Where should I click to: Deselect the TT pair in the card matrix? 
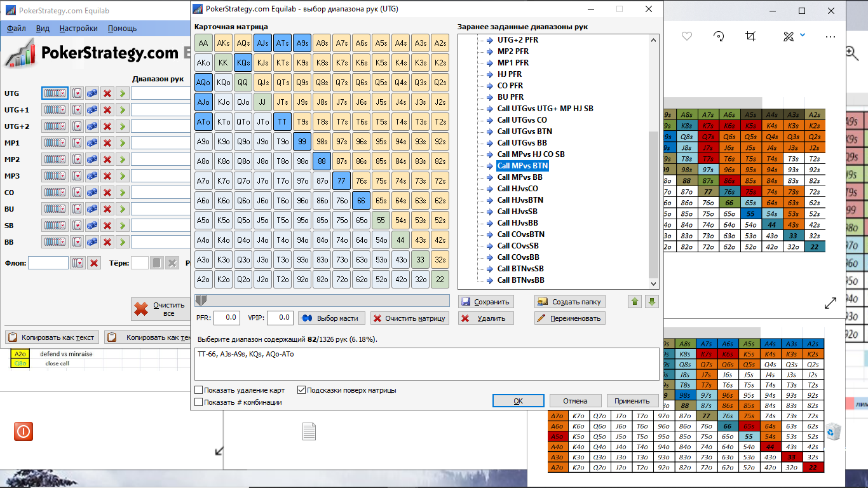(282, 122)
